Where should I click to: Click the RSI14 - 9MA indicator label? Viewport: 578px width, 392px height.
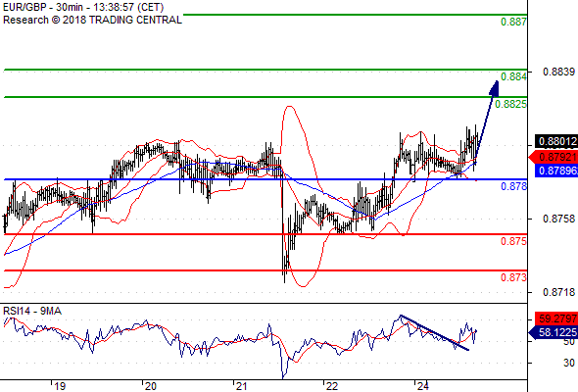pyautogui.click(x=32, y=312)
